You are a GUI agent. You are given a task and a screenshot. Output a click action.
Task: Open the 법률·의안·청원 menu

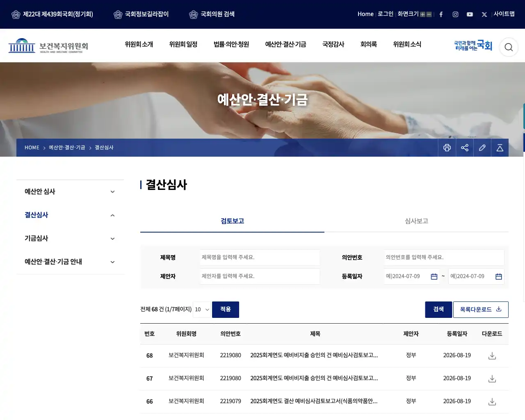coord(231,44)
